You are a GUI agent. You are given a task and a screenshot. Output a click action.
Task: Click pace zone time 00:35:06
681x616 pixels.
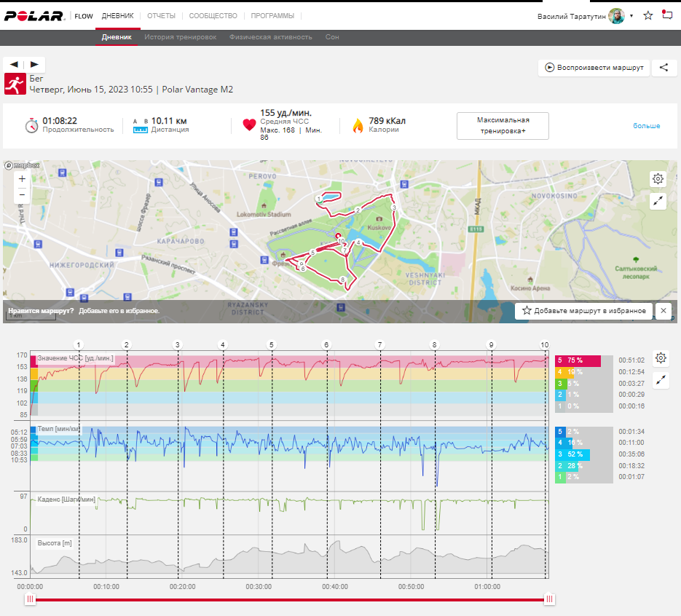631,454
